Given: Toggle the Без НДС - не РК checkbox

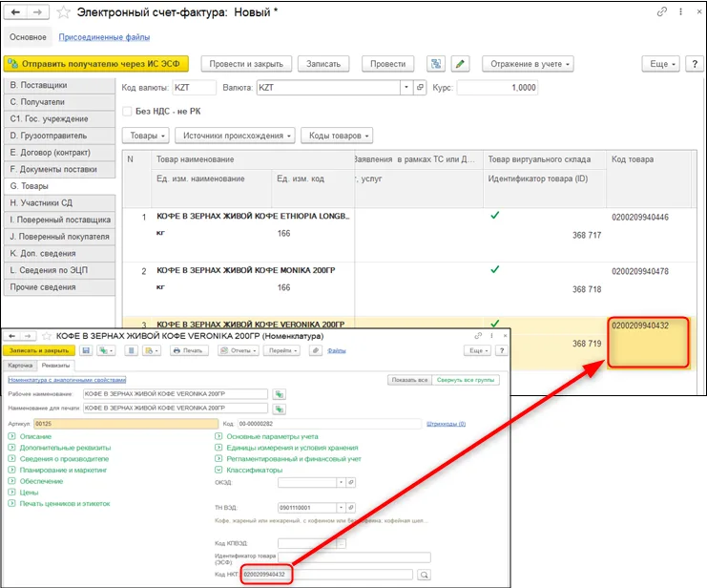Looking at the screenshot, I should click(x=127, y=111).
